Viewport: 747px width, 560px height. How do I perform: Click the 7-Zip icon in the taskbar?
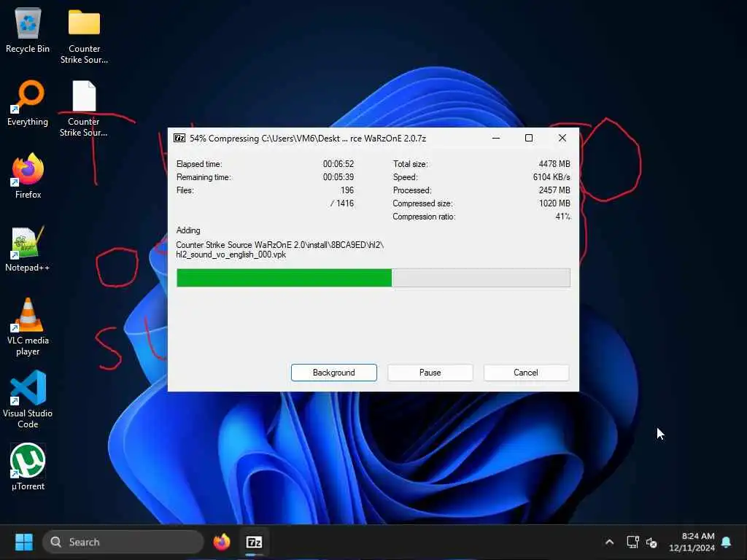point(254,542)
